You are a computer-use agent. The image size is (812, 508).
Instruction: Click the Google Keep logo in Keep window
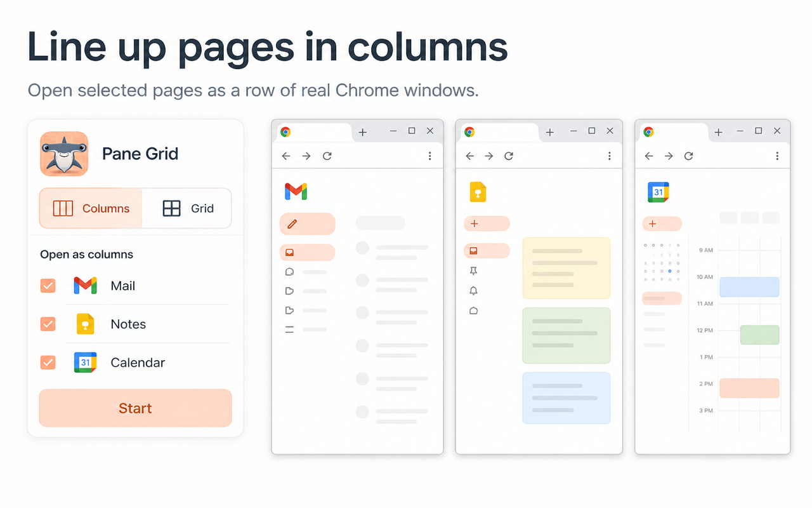478,192
